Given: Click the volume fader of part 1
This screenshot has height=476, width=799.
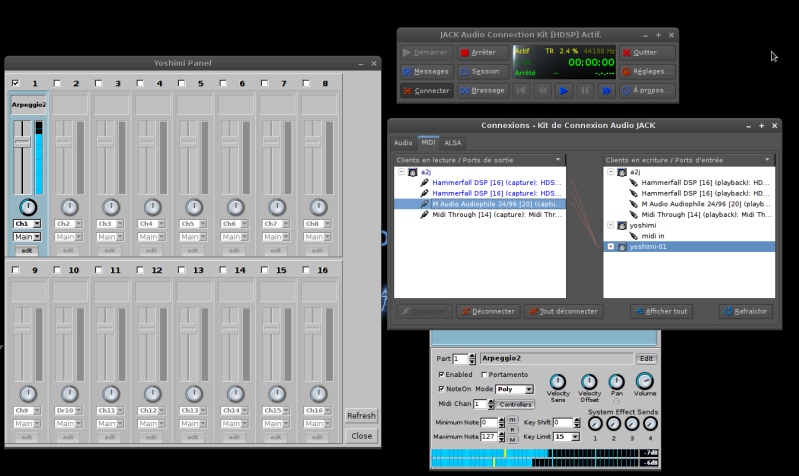Looking at the screenshot, I should pyautogui.click(x=22, y=142).
